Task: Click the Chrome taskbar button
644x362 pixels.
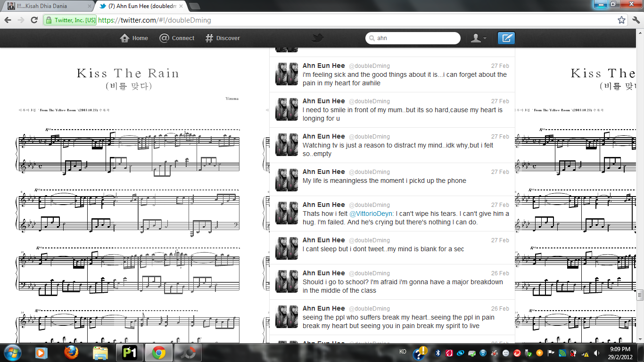Action: (x=158, y=353)
